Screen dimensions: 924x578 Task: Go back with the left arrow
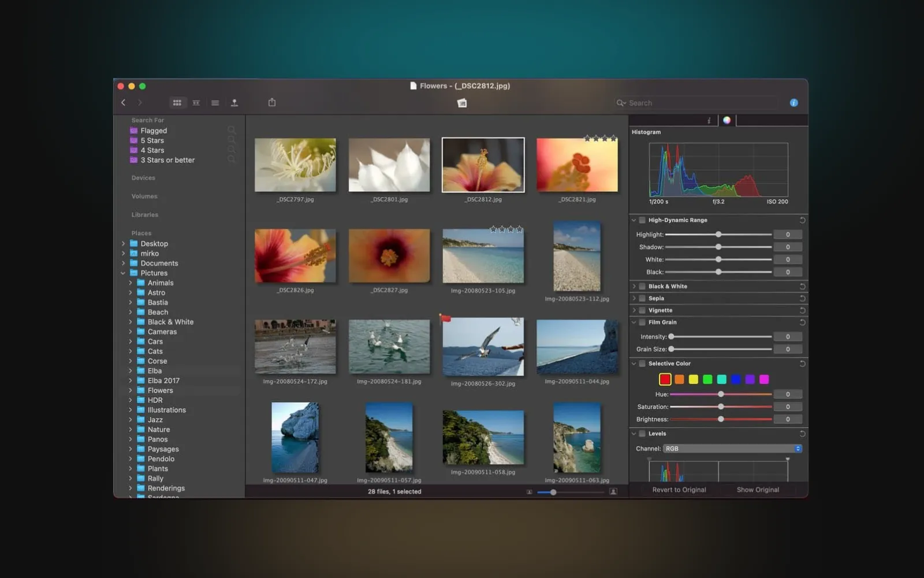coord(123,102)
